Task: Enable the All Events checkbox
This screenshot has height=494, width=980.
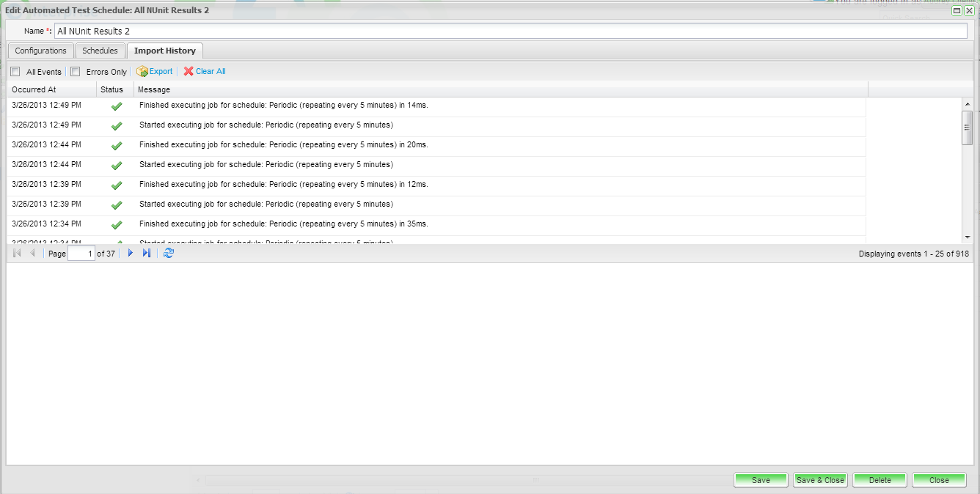Action: 15,72
